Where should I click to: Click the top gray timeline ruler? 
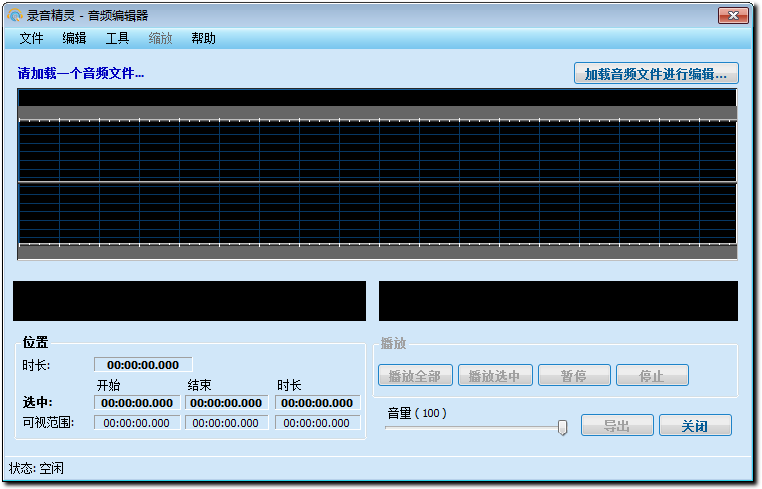(x=378, y=113)
